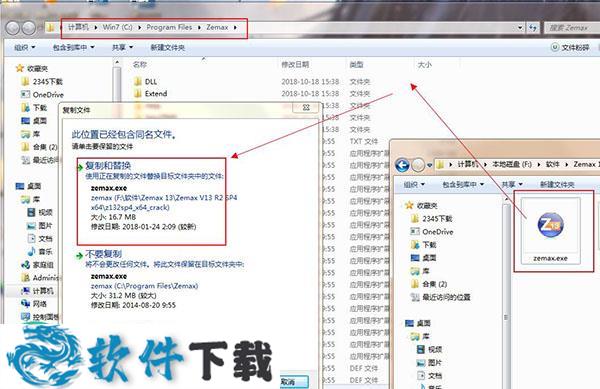Viewport: 600px width, 389px height.
Task: Refresh the C: Zemax folder view
Action: 533,28
